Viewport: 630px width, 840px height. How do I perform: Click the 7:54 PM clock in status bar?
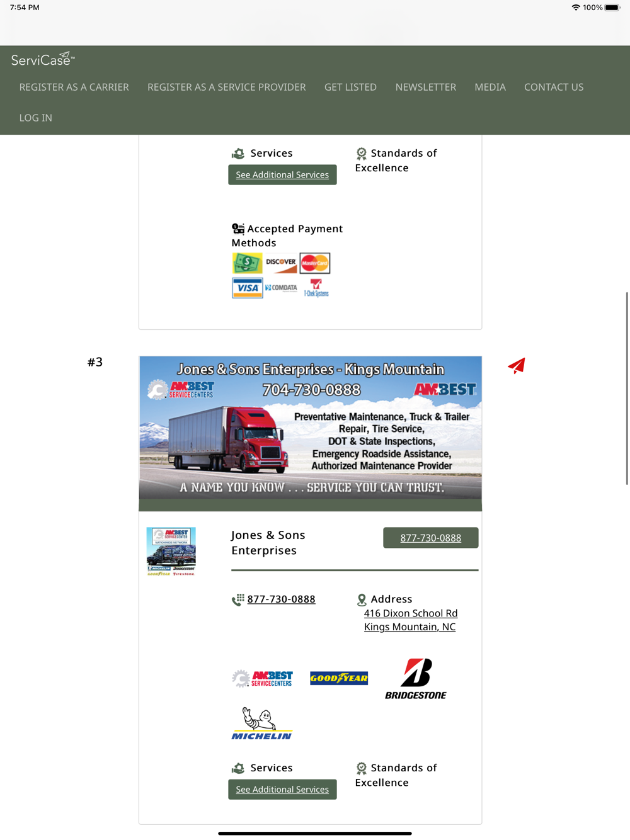coord(25,8)
